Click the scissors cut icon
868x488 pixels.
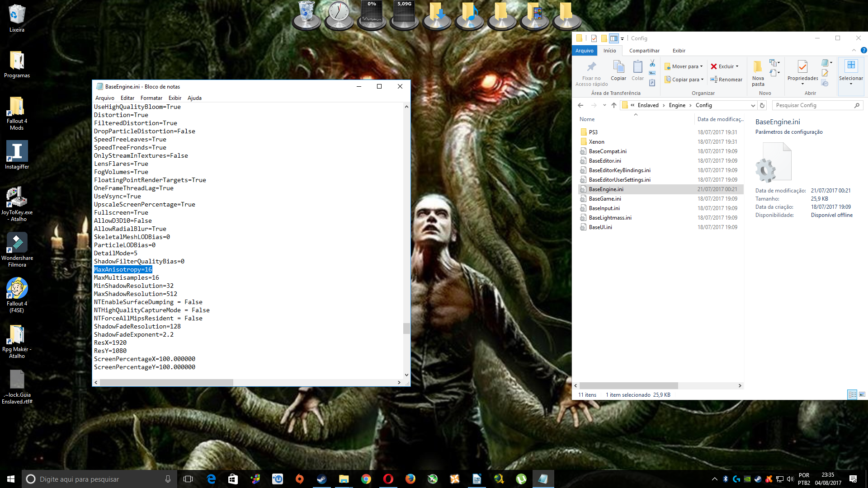pyautogui.click(x=652, y=63)
